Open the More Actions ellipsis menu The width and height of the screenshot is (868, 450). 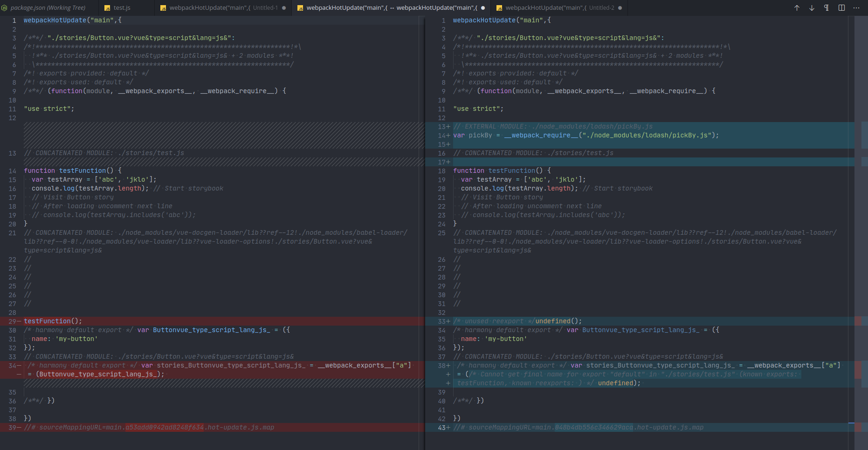coord(856,8)
